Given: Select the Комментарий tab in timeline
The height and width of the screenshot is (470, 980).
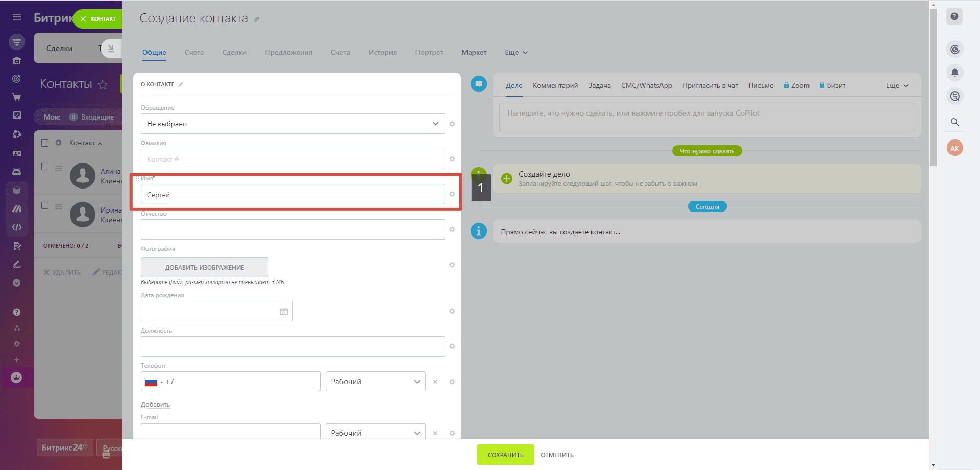Looking at the screenshot, I should 555,85.
